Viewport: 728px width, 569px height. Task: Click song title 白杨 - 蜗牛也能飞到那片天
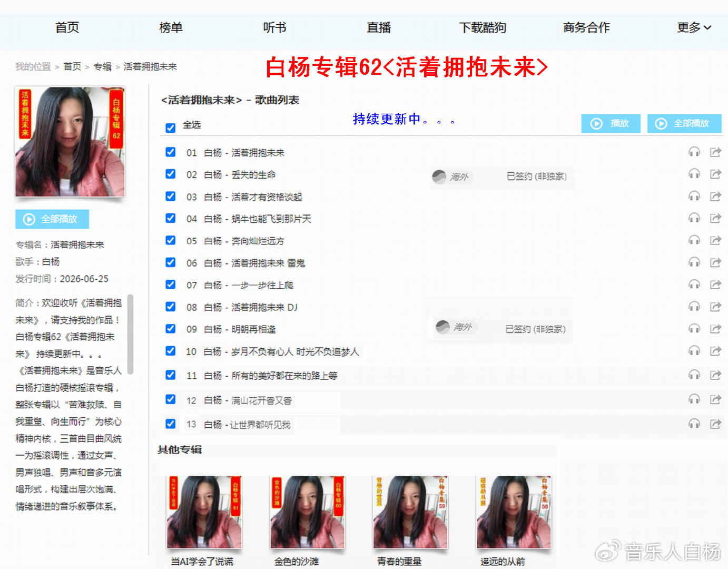click(258, 219)
